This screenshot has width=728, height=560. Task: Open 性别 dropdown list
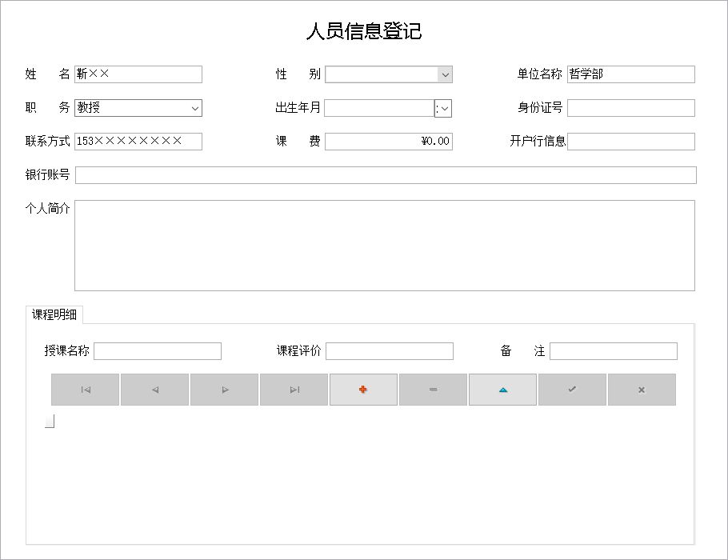[x=445, y=74]
